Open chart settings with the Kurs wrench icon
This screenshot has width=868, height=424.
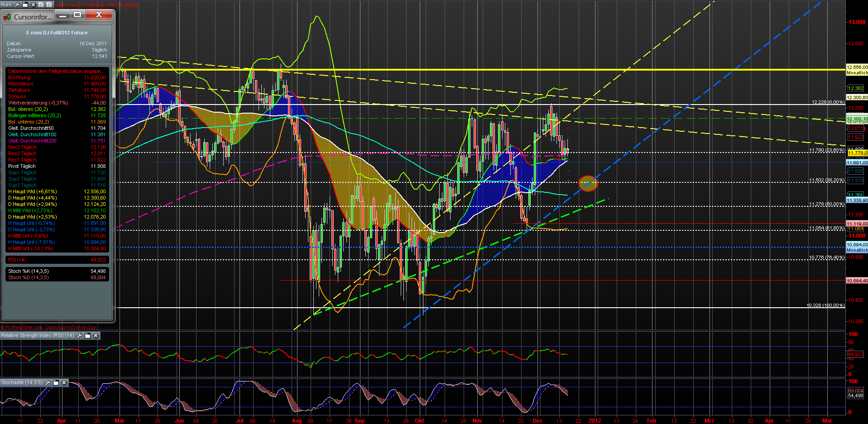click(17, 5)
